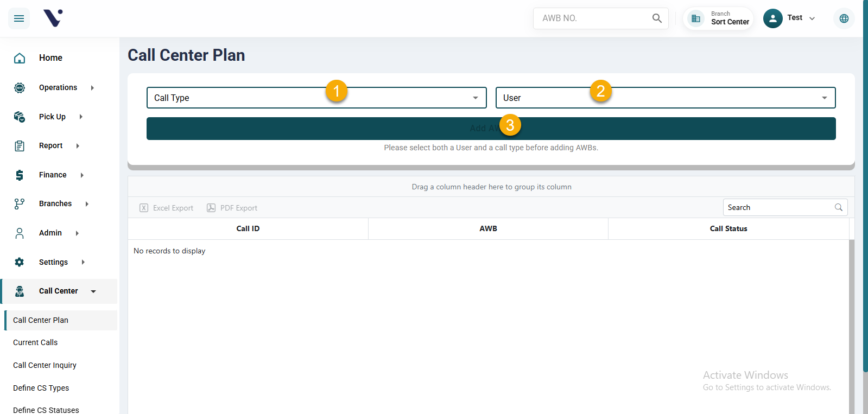Expand the Operations submenu arrow
Viewport: 868px width, 414px height.
[92, 88]
